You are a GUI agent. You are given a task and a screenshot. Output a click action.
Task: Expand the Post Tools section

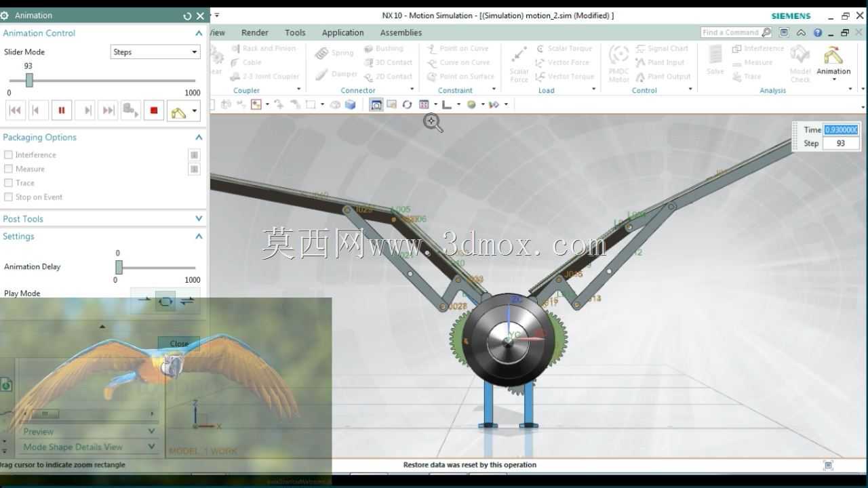coord(199,219)
